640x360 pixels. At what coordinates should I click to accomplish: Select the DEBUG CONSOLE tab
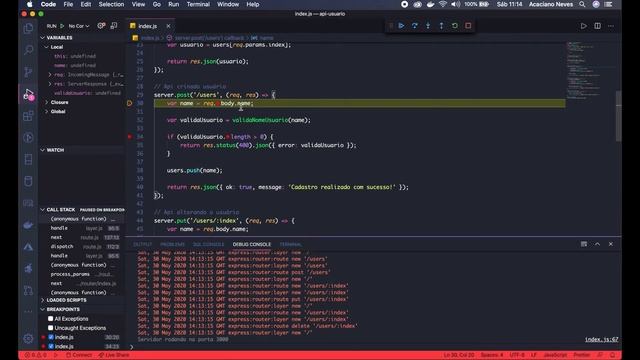tap(252, 244)
